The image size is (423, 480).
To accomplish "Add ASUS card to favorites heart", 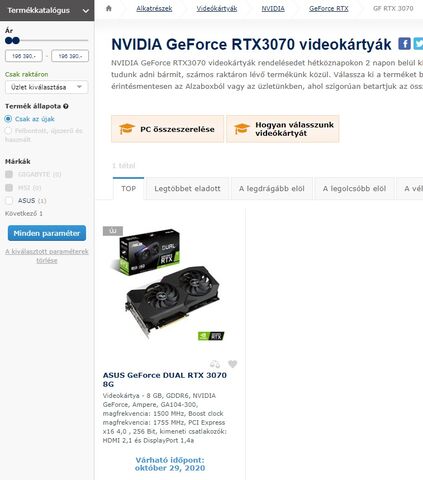I will (x=233, y=364).
